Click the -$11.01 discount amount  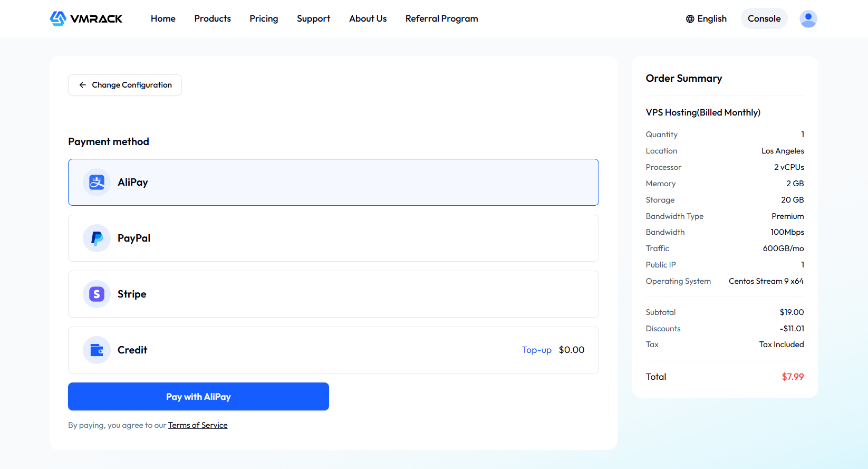pyautogui.click(x=792, y=329)
